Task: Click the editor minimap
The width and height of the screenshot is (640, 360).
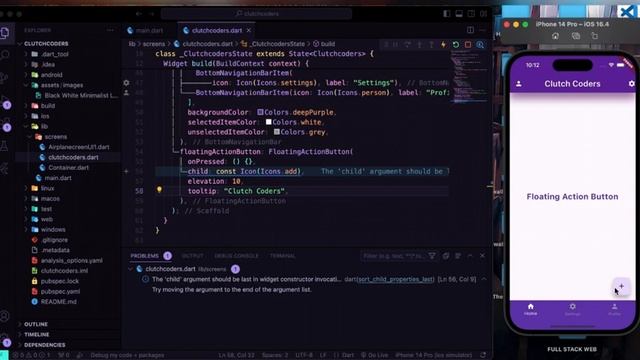Action: 468,78
